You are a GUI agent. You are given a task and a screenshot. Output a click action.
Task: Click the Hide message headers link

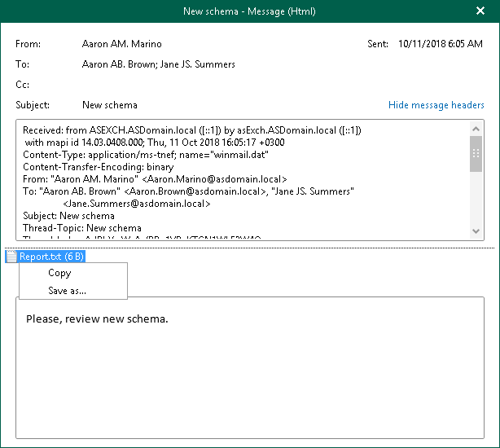[x=436, y=105]
